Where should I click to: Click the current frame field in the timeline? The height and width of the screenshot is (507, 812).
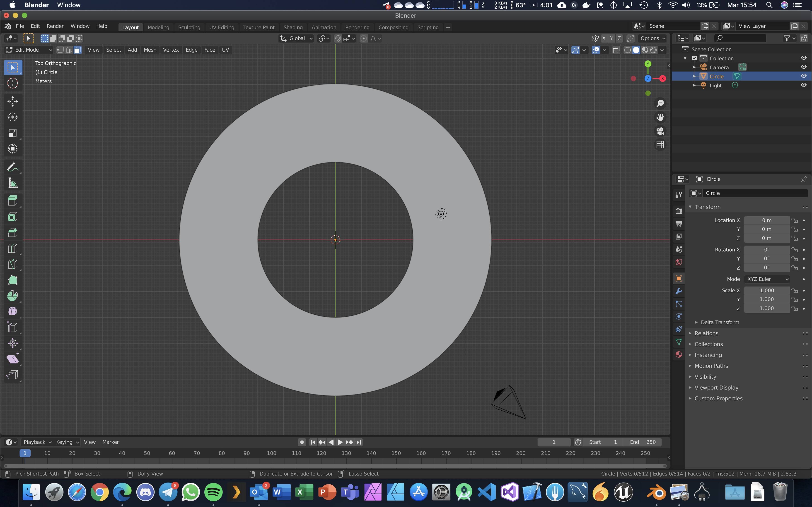[554, 442]
